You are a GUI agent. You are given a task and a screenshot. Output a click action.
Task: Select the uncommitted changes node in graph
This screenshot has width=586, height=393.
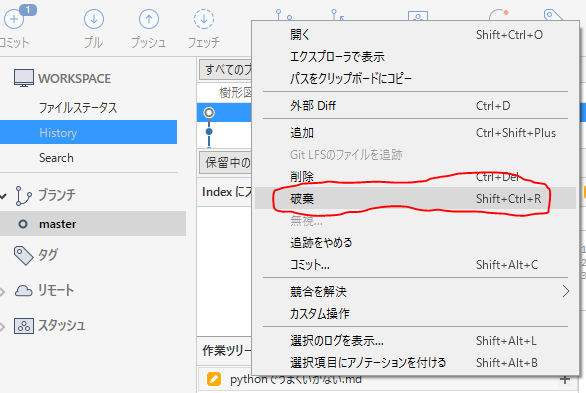[x=209, y=112]
